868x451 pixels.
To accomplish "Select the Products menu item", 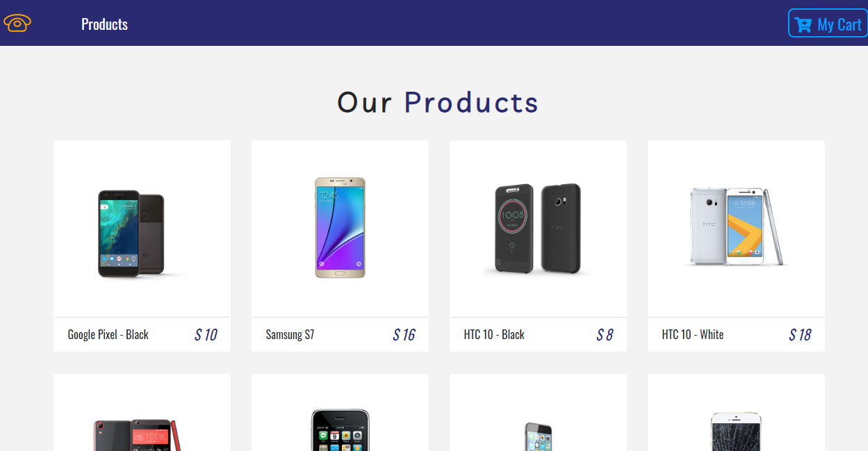I will tap(104, 23).
